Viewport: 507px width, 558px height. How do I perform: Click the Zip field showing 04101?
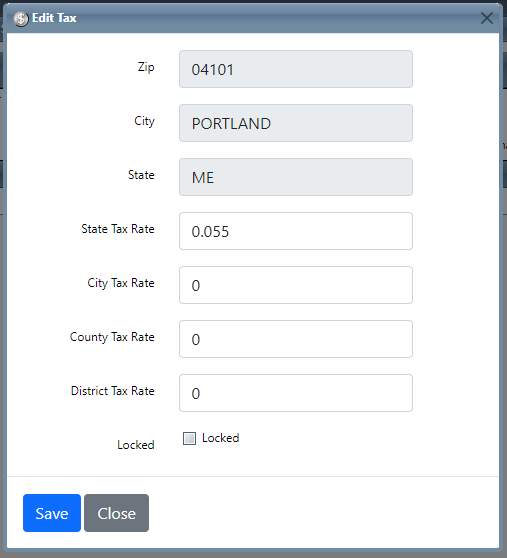[296, 69]
